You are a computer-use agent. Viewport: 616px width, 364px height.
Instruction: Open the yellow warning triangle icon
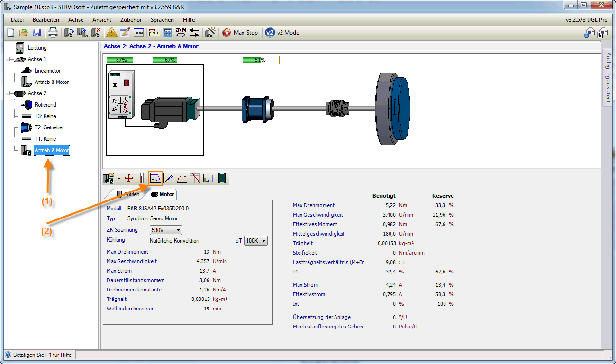pyautogui.click(x=111, y=33)
